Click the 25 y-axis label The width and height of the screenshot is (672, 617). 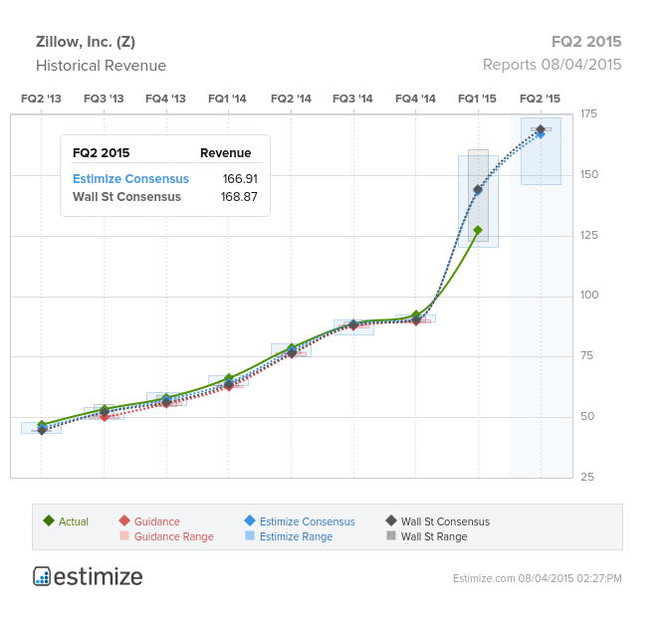click(587, 477)
